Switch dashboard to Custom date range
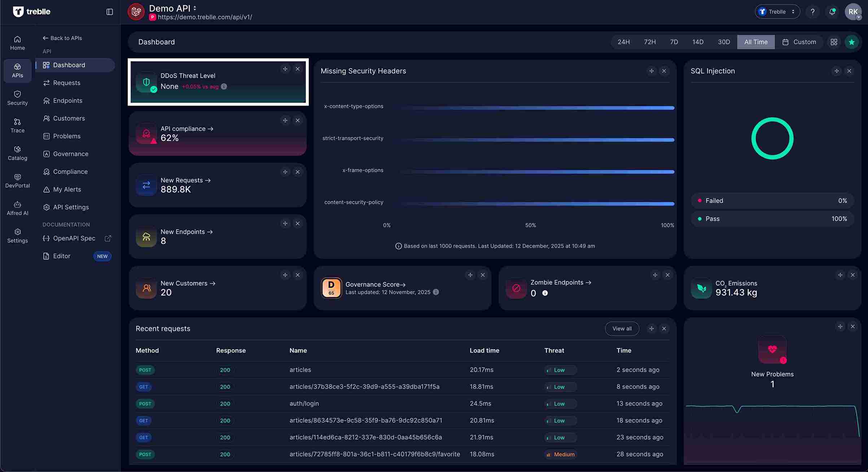Screen dimensions: 868x472 pos(800,42)
